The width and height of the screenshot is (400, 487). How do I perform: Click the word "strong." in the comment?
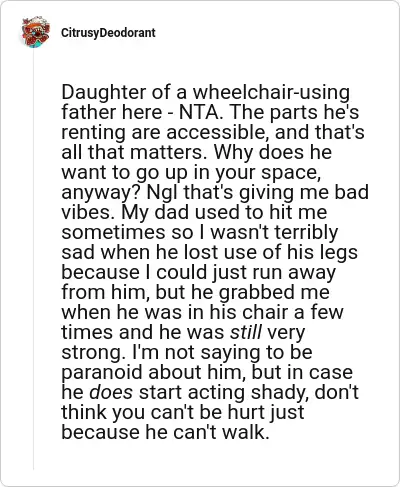pyautogui.click(x=92, y=352)
